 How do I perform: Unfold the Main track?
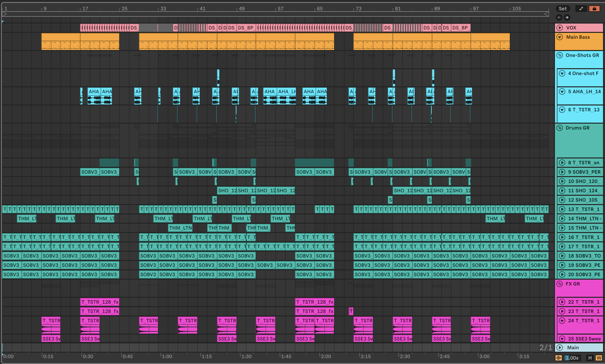560,348
